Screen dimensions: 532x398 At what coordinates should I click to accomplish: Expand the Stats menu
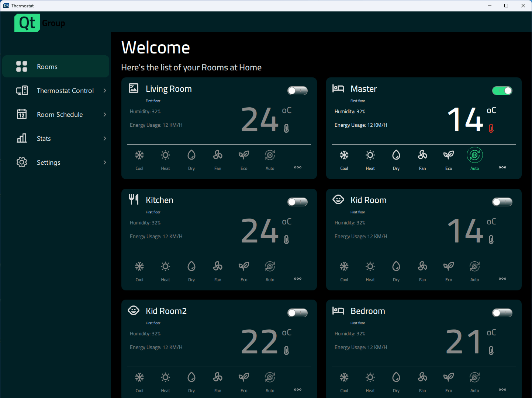click(x=44, y=138)
